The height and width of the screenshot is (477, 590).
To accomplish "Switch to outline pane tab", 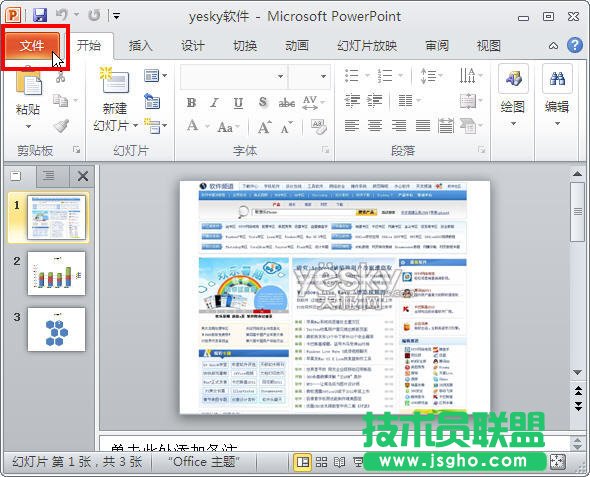I will tap(48, 175).
